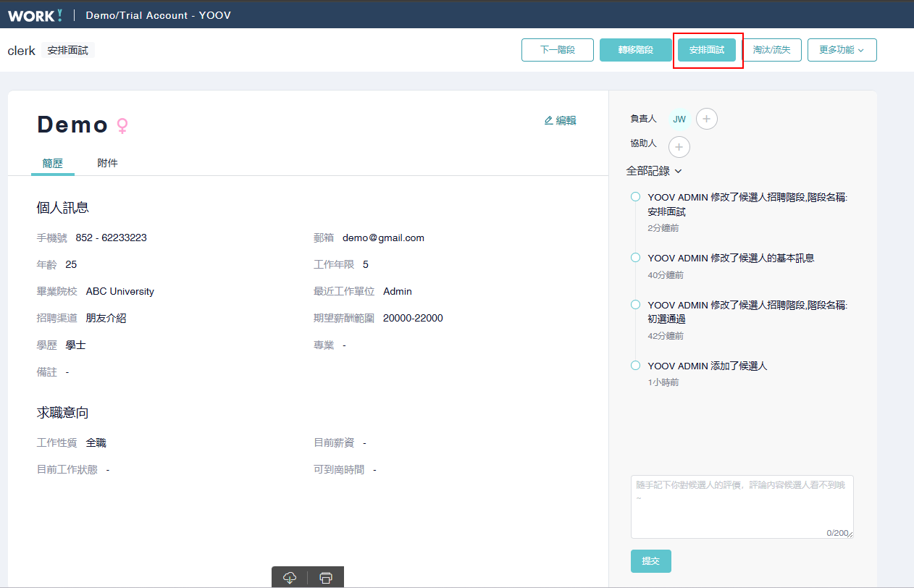Click the candidate comment text box
Screen dimensions: 914x588
tap(742, 506)
